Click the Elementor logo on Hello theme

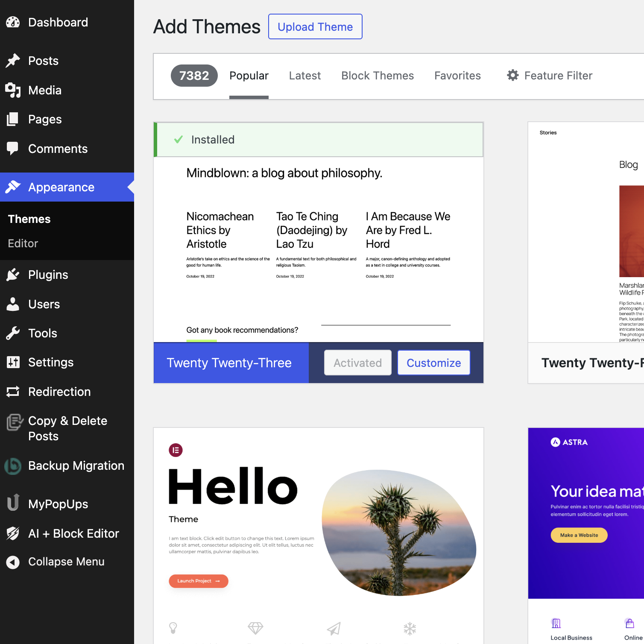click(176, 450)
